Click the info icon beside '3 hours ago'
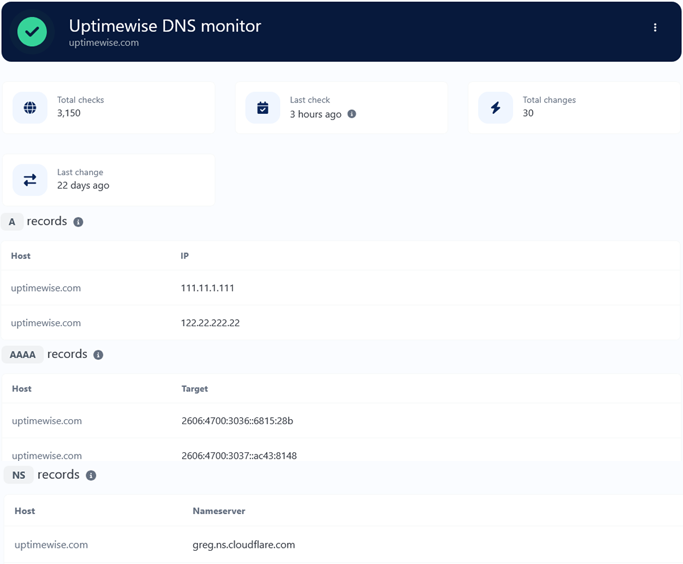Viewport: 683px width, 564px height. point(351,114)
